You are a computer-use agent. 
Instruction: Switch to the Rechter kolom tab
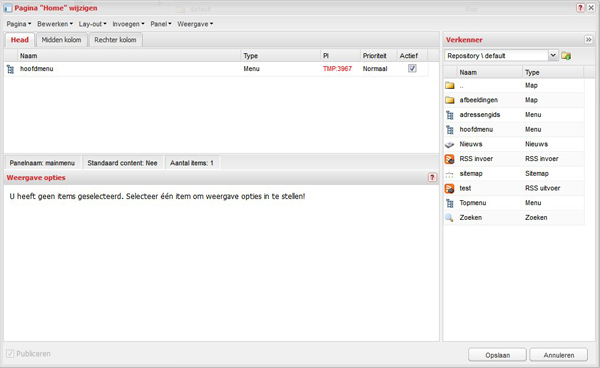coord(115,40)
